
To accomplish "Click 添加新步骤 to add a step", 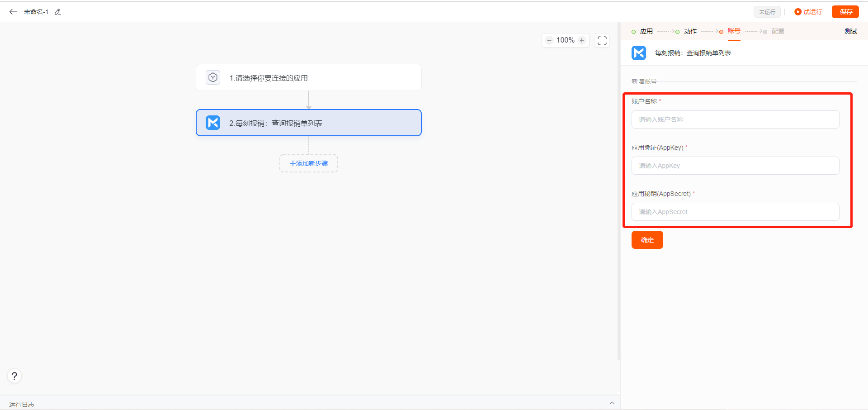I will [x=309, y=163].
